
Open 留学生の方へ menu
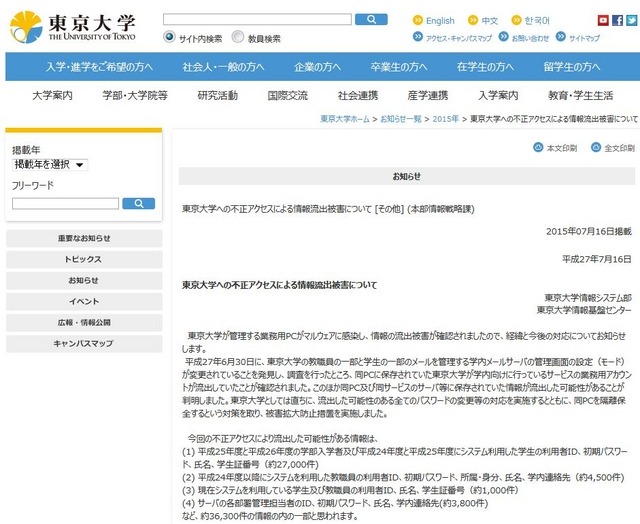click(572, 67)
